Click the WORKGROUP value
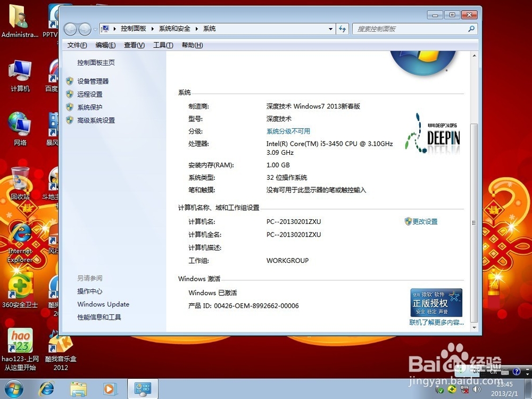 click(287, 261)
